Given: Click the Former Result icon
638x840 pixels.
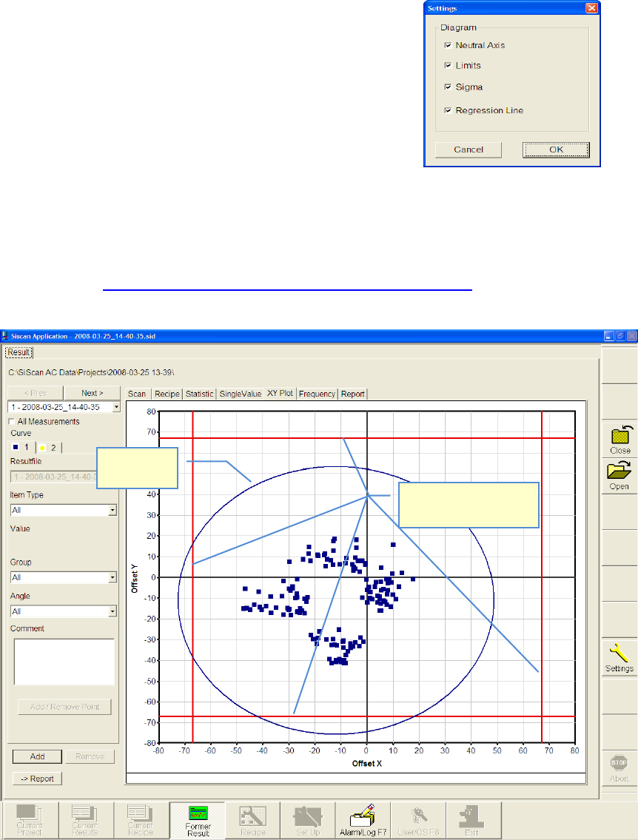Looking at the screenshot, I should (198, 814).
